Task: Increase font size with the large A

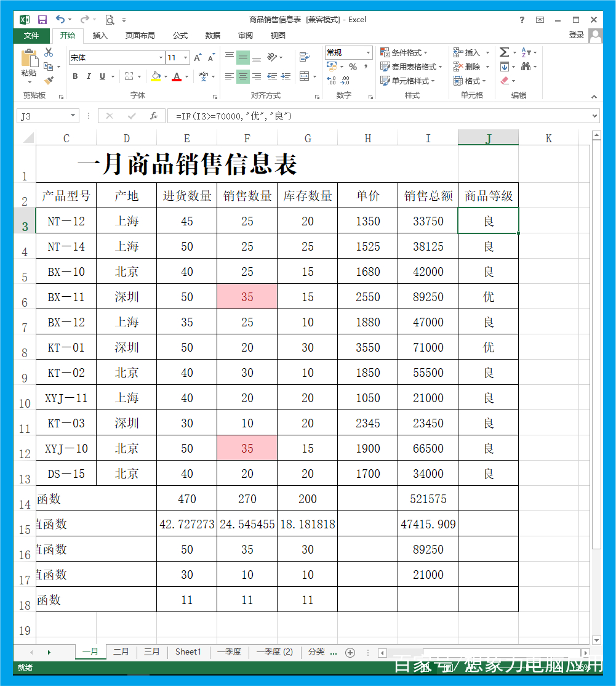Action: 198,58
